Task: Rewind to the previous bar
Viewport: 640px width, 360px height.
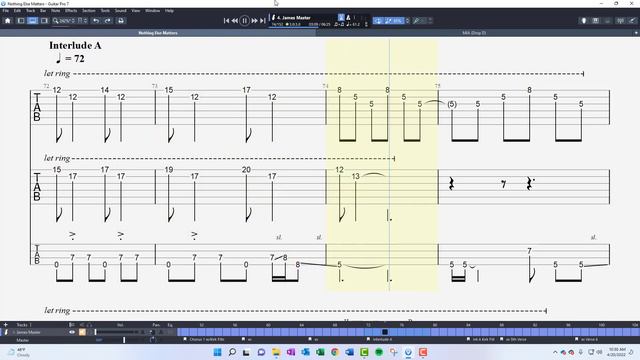Action: coord(235,21)
